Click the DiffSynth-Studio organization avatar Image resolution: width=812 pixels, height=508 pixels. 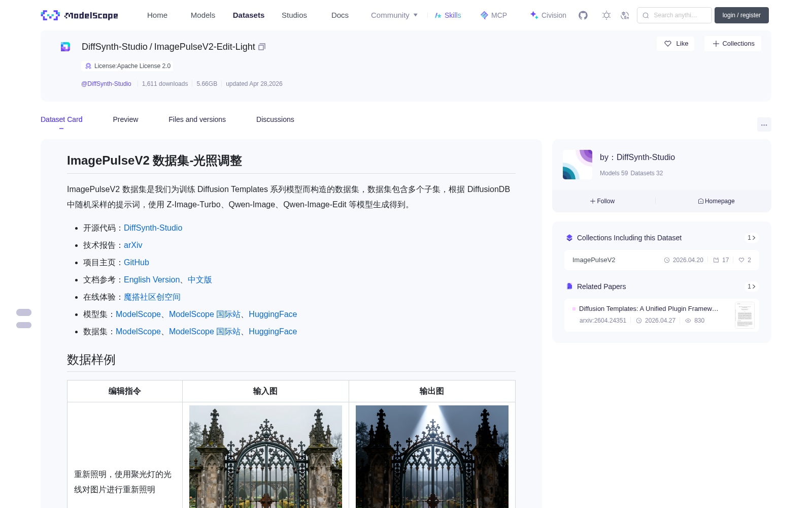[578, 165]
